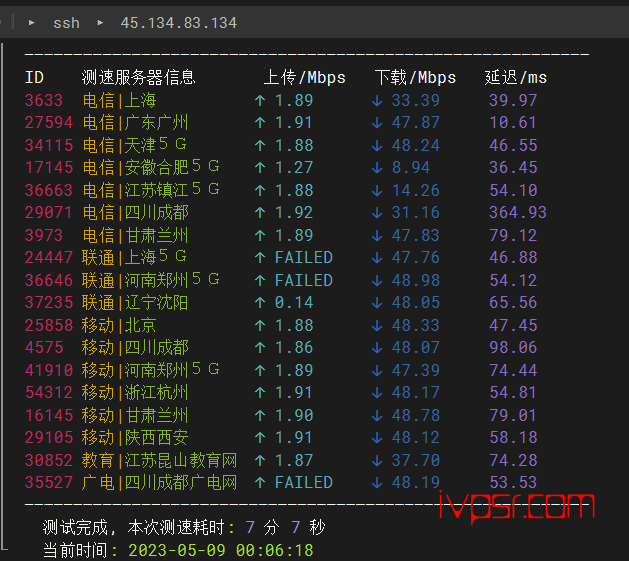Click download value 8.94
The image size is (629, 561).
[x=410, y=167]
